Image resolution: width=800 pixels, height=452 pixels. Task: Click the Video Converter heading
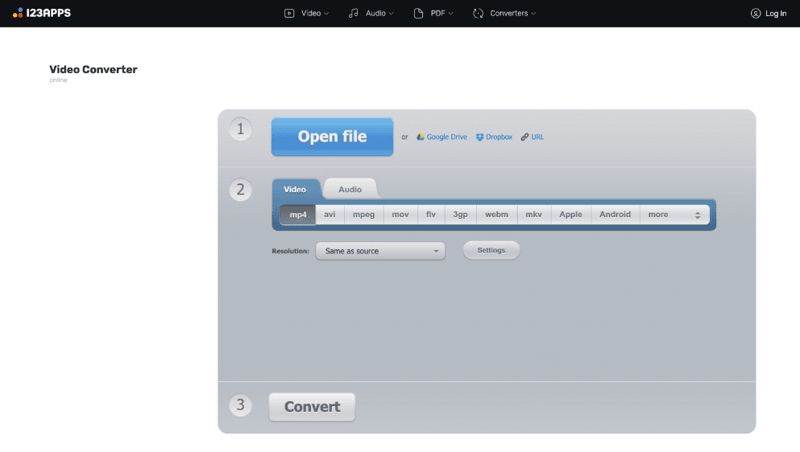93,69
